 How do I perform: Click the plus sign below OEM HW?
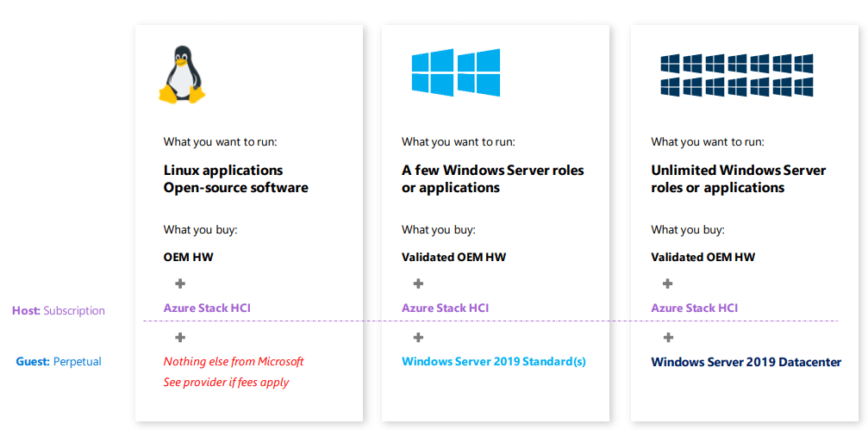180,284
